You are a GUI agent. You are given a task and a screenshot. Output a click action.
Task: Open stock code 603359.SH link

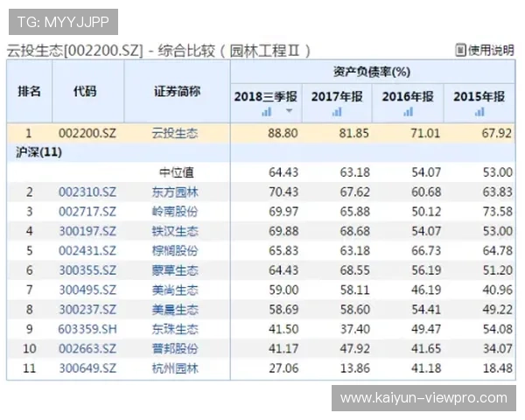87,329
